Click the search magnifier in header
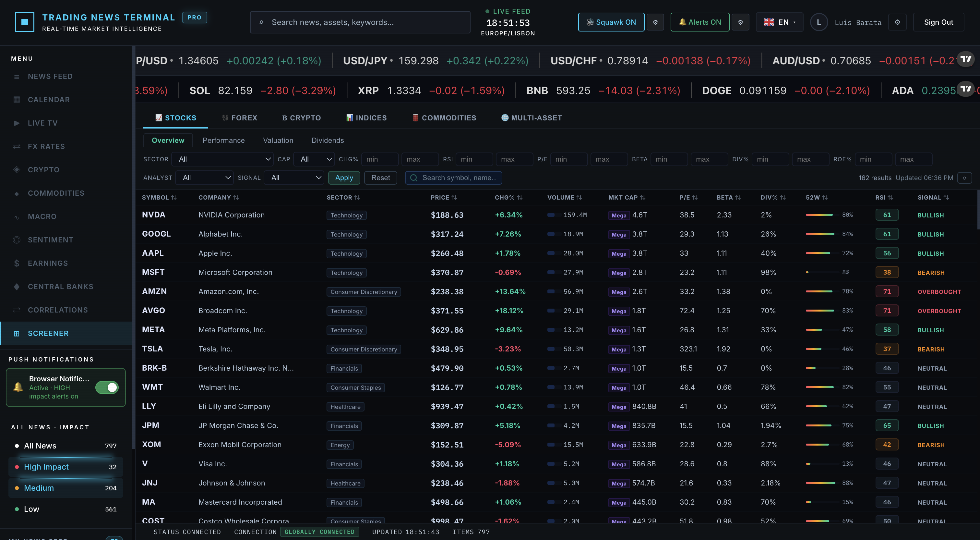980x540 pixels. pyautogui.click(x=261, y=22)
